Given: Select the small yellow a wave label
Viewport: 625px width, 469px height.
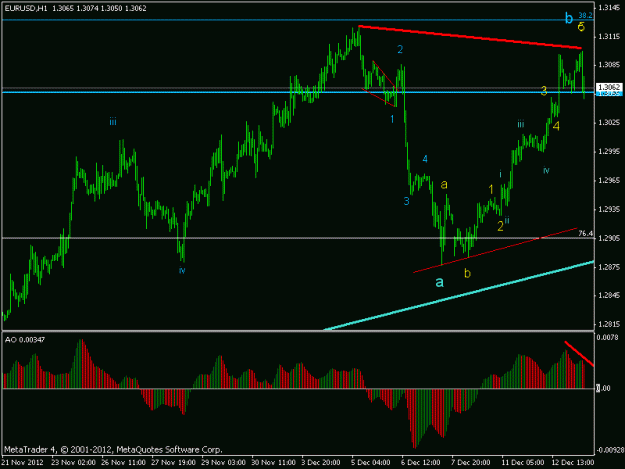Looking at the screenshot, I should tap(444, 184).
